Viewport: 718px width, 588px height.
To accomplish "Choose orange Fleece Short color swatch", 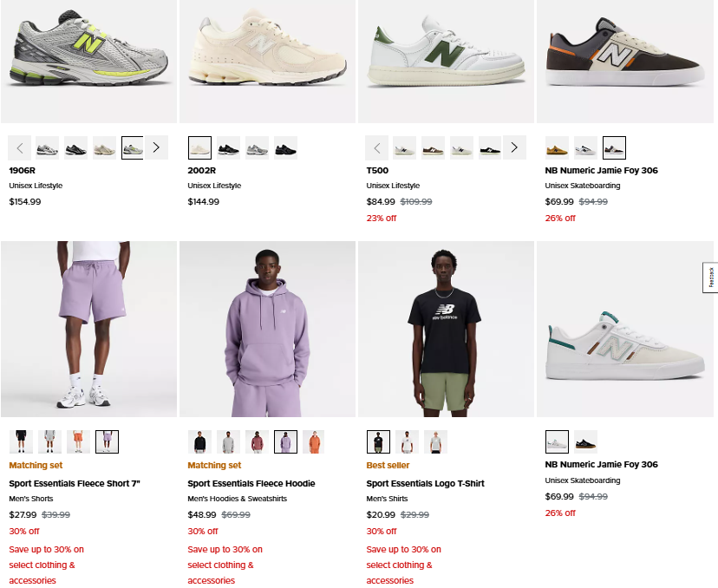I will [78, 442].
